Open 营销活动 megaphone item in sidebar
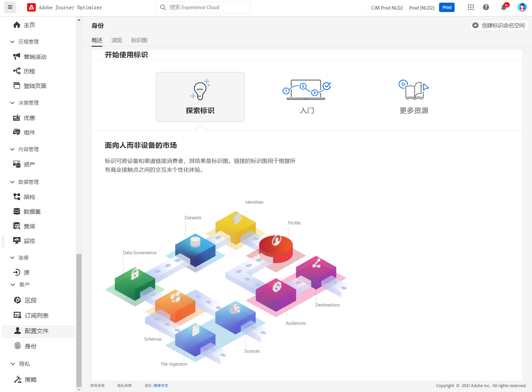This screenshot has width=532, height=392. (35, 57)
